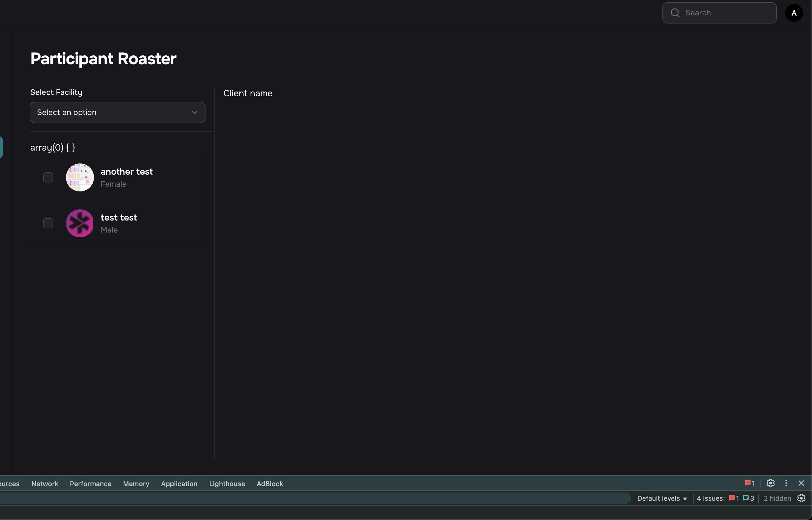The height and width of the screenshot is (520, 812).
Task: Click the "4 Issues" link
Action: [710, 498]
